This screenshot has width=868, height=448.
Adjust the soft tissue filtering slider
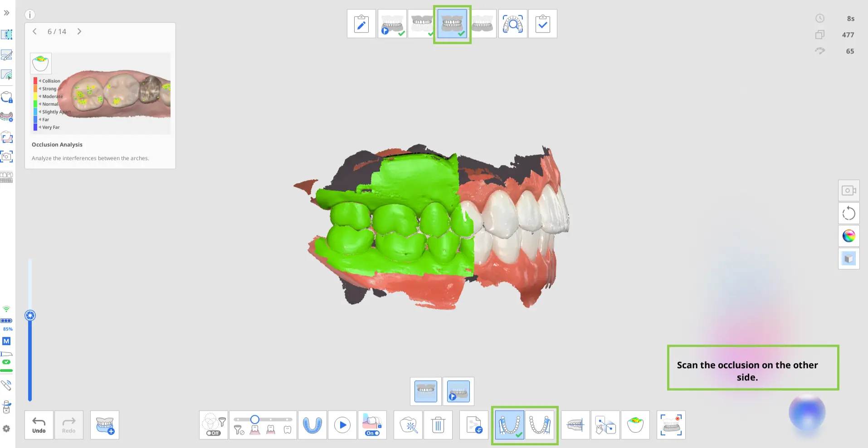pos(255,419)
